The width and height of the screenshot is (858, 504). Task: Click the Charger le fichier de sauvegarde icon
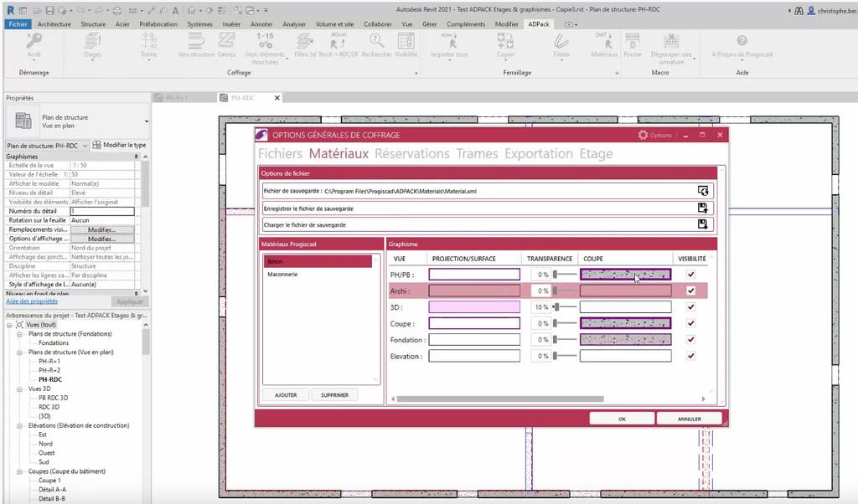coord(702,224)
